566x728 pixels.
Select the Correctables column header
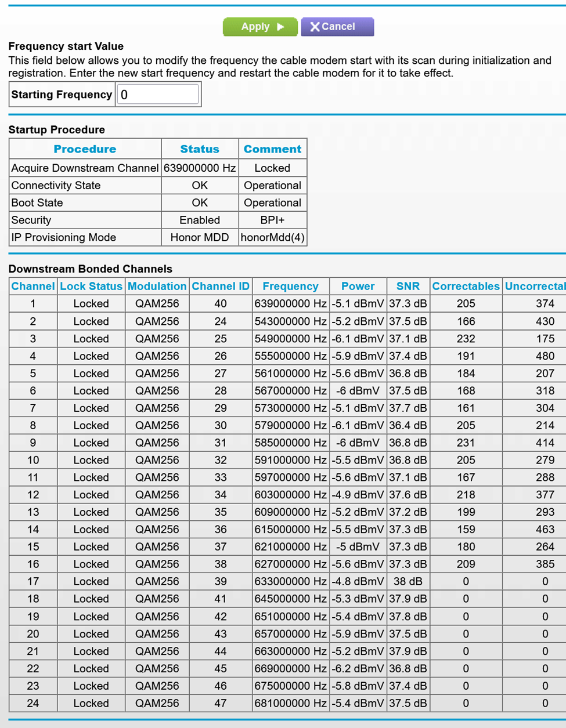tap(465, 286)
